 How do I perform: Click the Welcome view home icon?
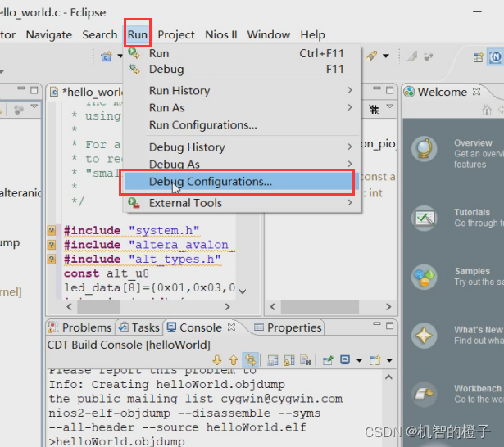tap(487, 111)
